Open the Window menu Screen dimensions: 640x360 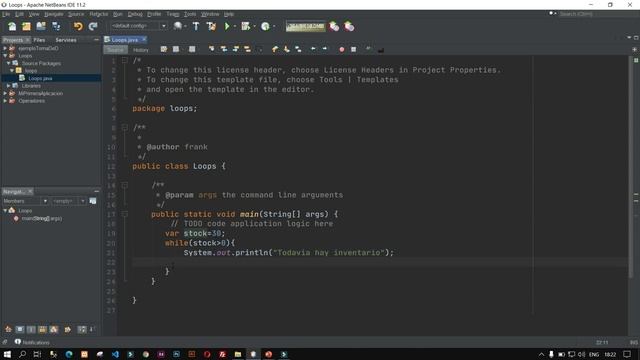pos(210,14)
